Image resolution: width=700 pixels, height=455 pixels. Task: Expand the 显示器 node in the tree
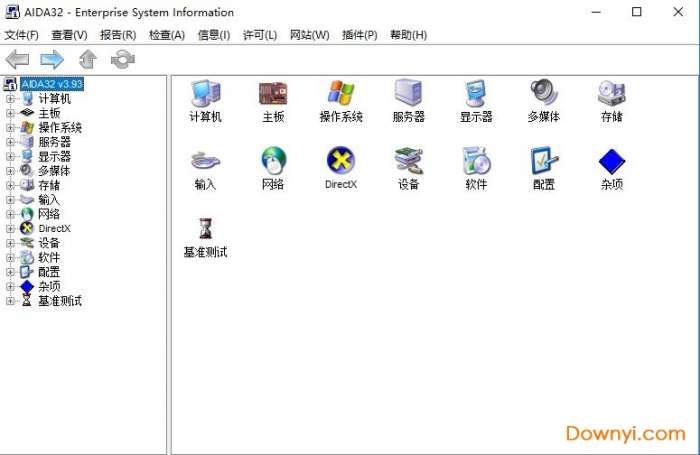point(10,156)
